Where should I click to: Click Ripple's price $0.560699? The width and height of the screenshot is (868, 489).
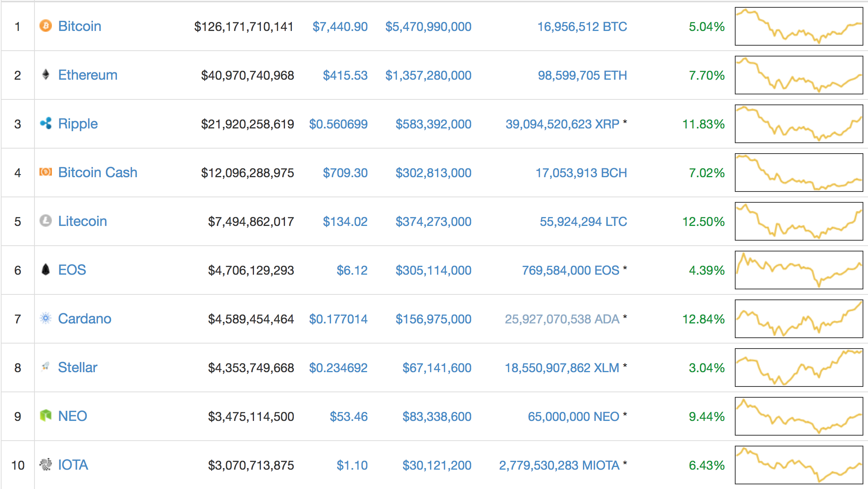click(338, 124)
